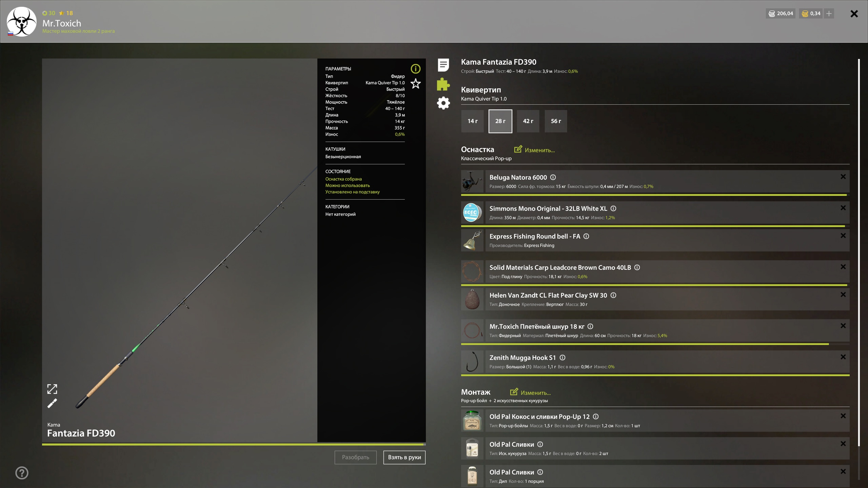Remove Old Pal Сливки artificial corn
Image resolution: width=868 pixels, height=488 pixels.
pos(843,444)
